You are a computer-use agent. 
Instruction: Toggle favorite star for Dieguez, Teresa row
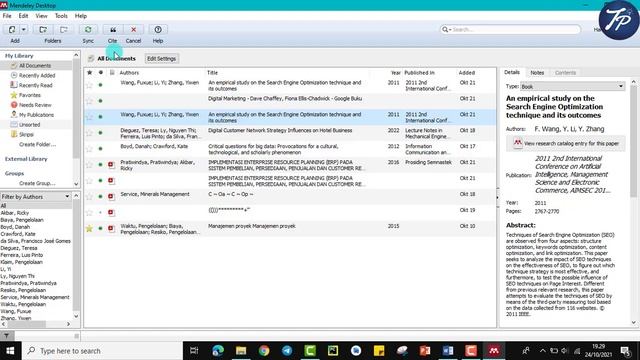pos(89,133)
